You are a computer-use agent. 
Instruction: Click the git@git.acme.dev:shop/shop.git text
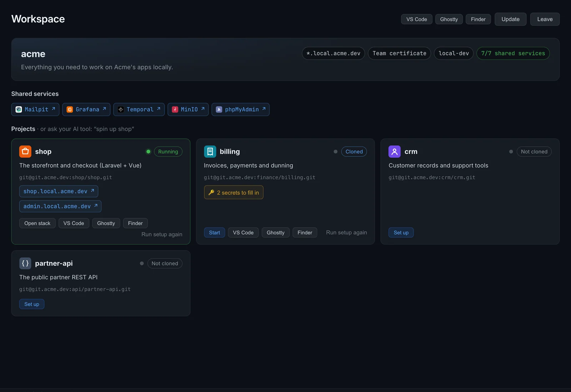[66, 177]
